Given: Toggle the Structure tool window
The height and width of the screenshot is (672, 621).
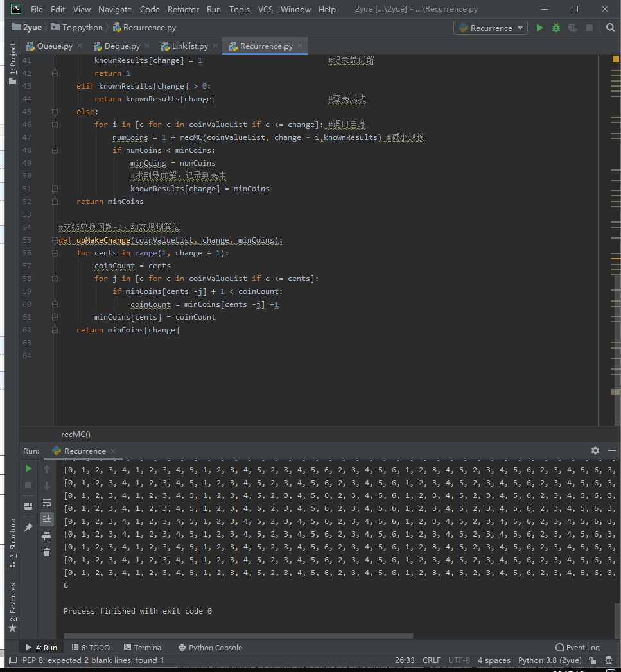Looking at the screenshot, I should [13, 544].
